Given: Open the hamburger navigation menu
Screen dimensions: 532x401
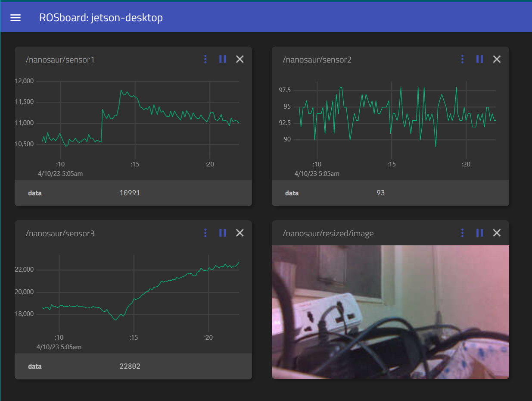Looking at the screenshot, I should pos(16,18).
